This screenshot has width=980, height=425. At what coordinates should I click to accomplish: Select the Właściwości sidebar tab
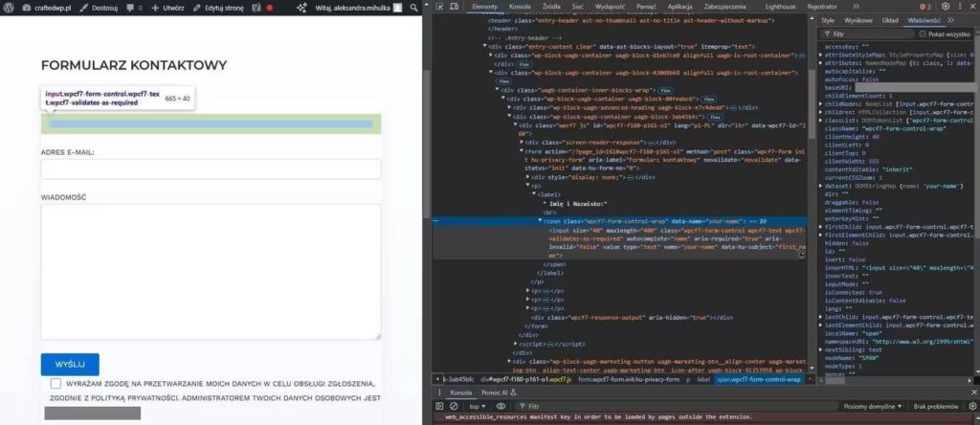coord(924,21)
